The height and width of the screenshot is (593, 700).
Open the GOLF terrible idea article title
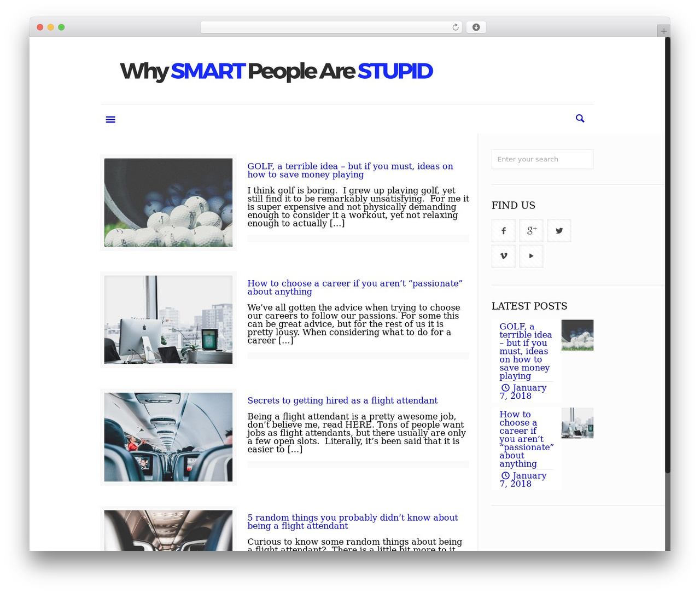click(350, 170)
